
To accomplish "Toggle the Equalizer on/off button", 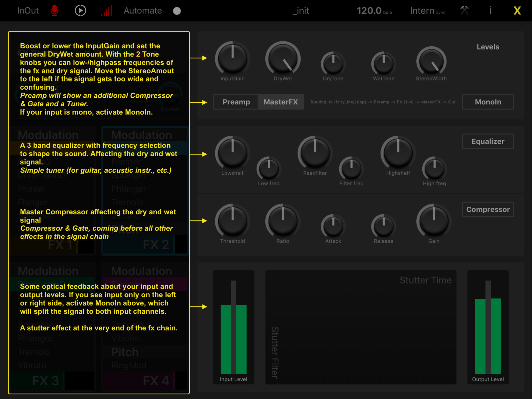I will [x=488, y=141].
